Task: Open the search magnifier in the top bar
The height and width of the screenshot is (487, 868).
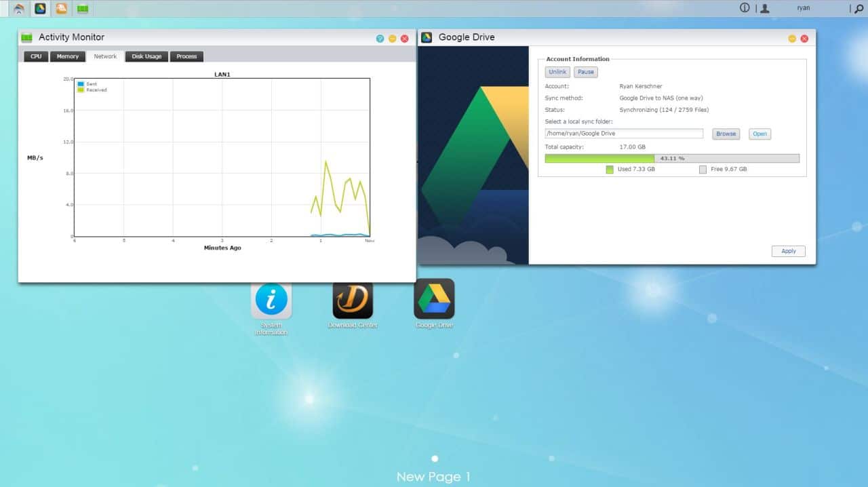Action: pyautogui.click(x=857, y=9)
